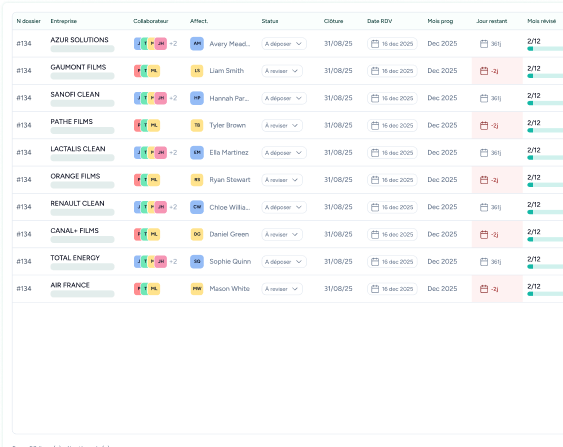Open status dropdown for TOTAL ENERGY
The height and width of the screenshot is (447, 563).
pos(284,261)
